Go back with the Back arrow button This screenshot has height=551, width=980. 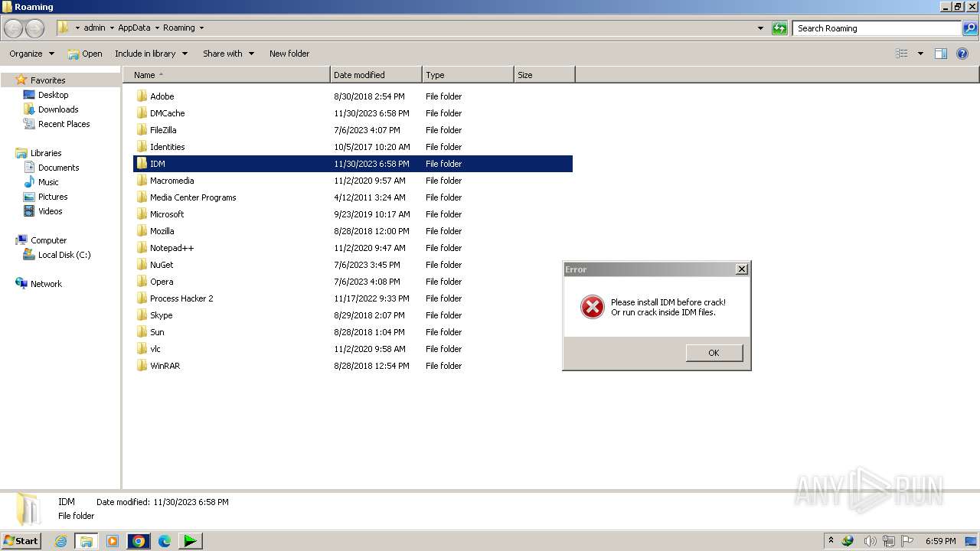tap(14, 28)
